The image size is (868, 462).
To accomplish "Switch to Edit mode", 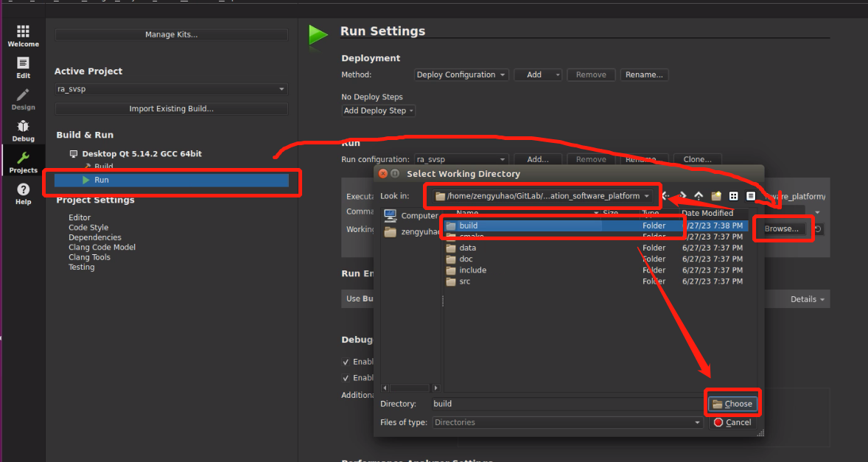I will tap(23, 67).
